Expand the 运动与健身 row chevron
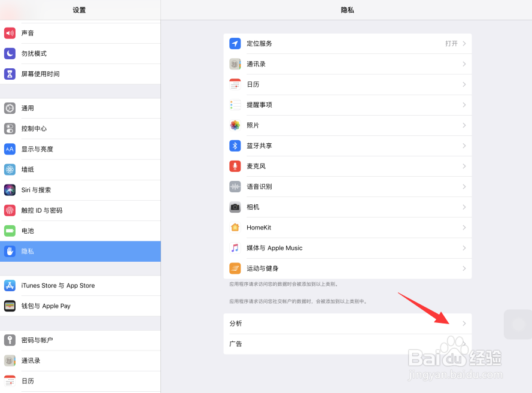This screenshot has height=393, width=532. point(464,268)
